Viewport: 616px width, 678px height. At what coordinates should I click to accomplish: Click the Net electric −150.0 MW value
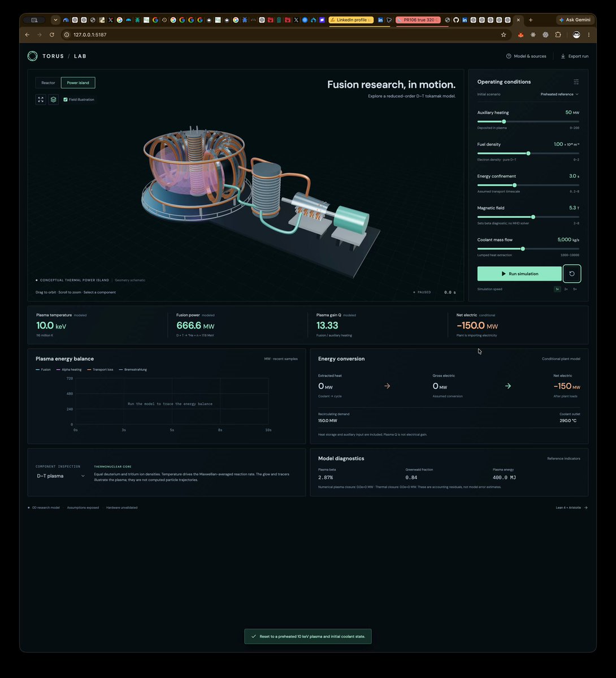pos(477,326)
